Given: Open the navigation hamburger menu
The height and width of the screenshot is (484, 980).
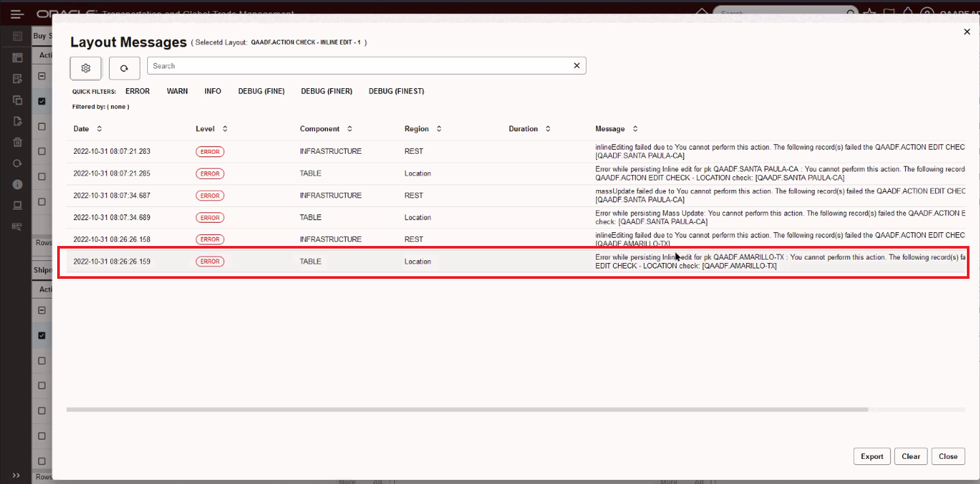Looking at the screenshot, I should (16, 13).
